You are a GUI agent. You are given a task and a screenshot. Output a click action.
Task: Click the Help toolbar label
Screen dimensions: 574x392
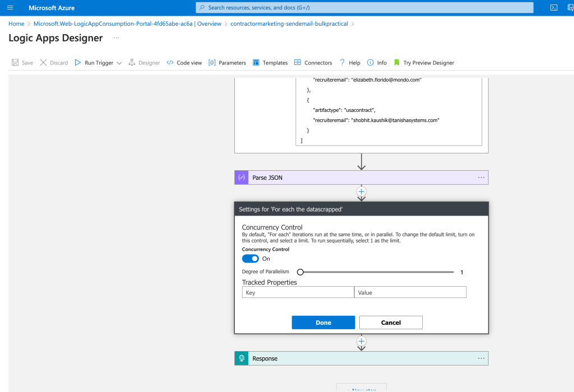point(354,63)
